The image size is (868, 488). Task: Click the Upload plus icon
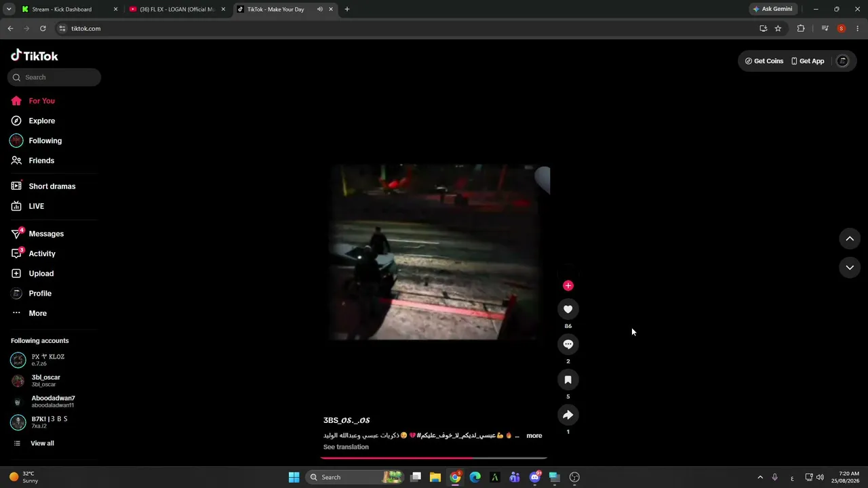(16, 274)
